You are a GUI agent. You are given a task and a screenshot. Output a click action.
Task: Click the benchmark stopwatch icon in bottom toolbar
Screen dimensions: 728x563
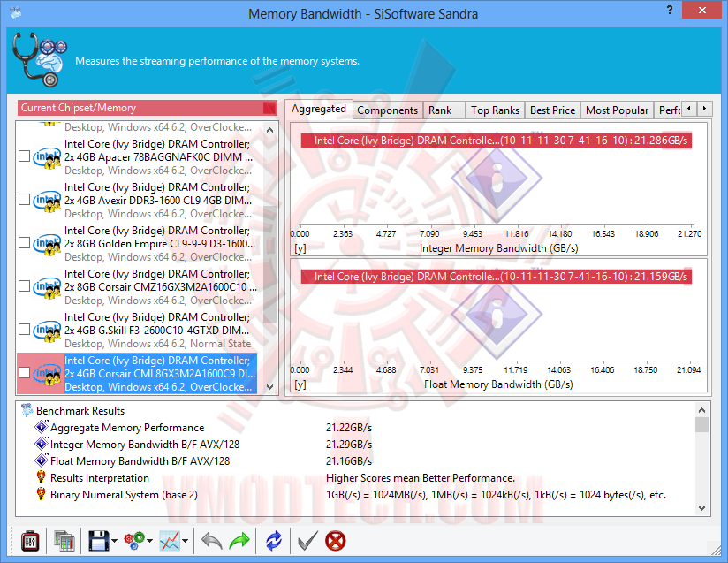coord(30,541)
